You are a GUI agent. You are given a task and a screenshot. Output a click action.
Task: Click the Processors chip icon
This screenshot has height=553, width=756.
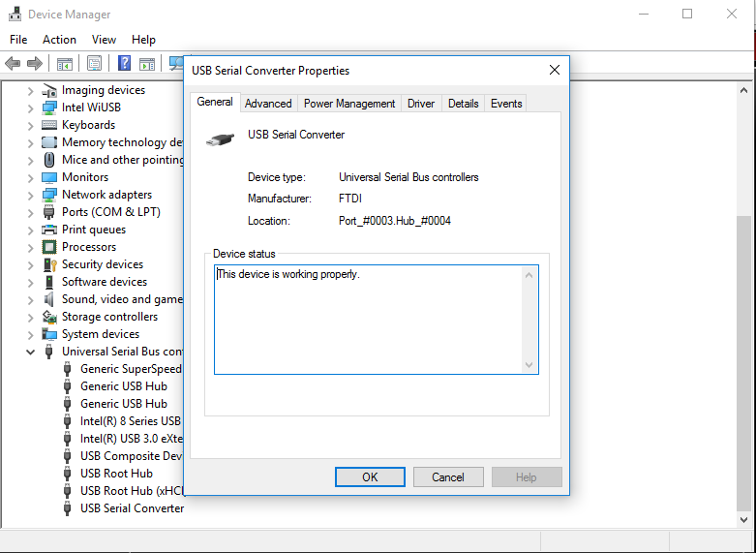(49, 247)
